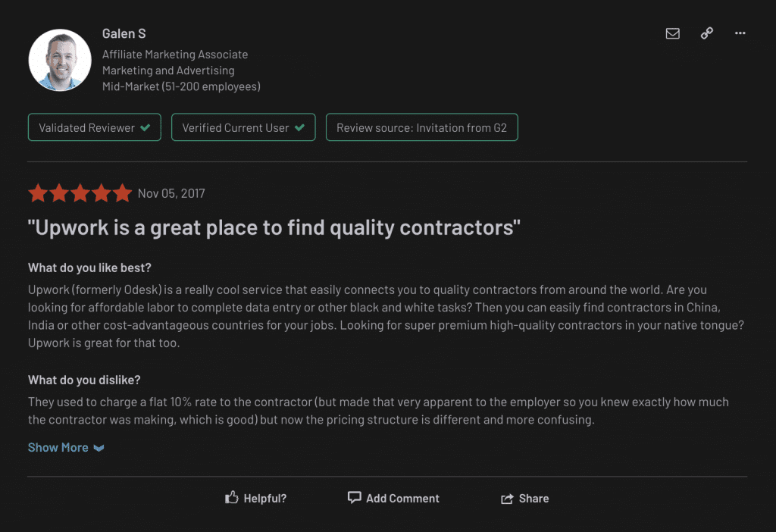This screenshot has width=776, height=532.
Task: Click the thumbs-up Helpful icon
Action: click(232, 498)
